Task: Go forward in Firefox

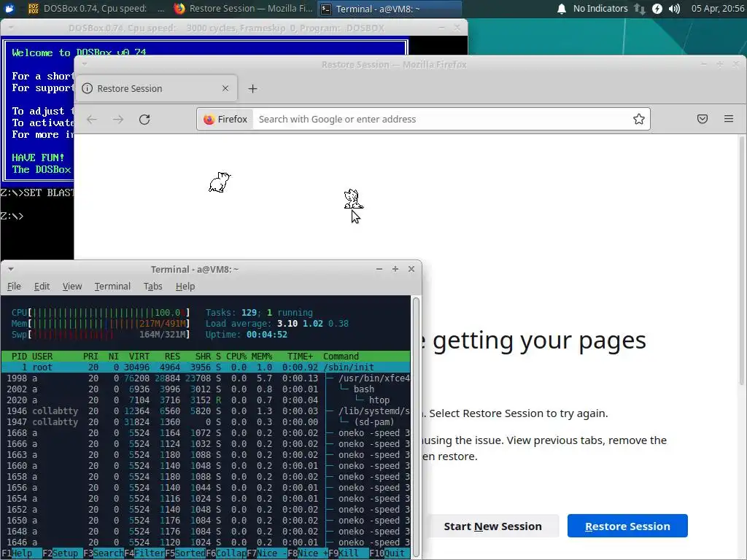Action: tap(118, 119)
